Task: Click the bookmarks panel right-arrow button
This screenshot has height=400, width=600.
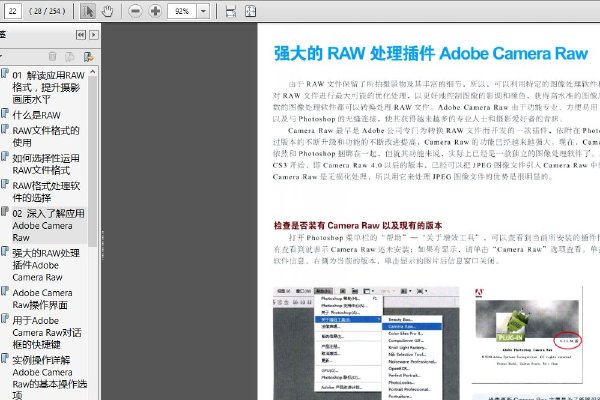Action: (94, 35)
